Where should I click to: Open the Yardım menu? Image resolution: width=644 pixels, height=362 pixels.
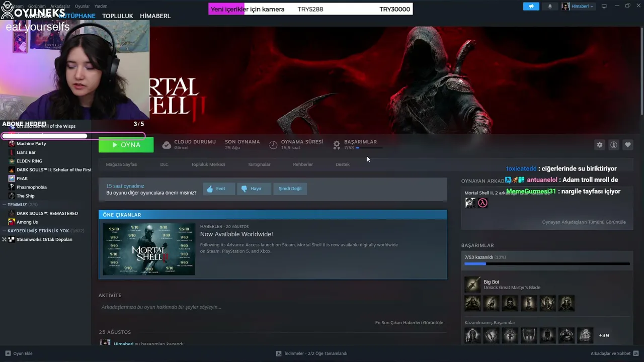coord(101,6)
